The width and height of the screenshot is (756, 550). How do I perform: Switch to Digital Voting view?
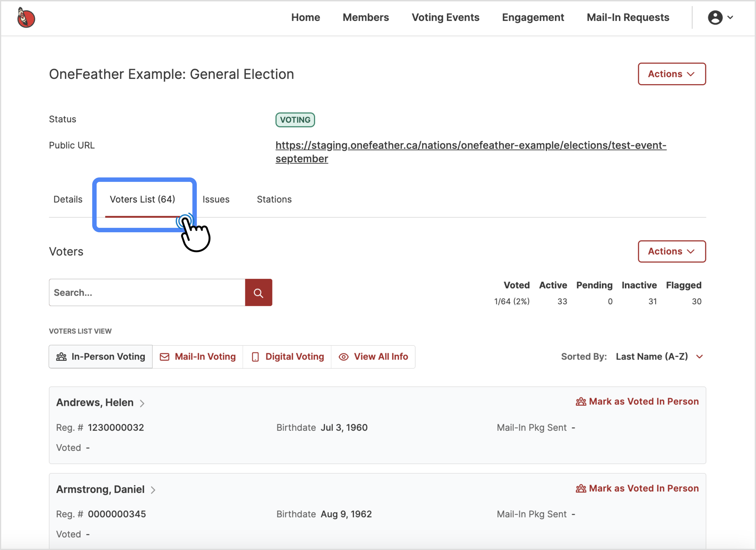click(x=287, y=356)
